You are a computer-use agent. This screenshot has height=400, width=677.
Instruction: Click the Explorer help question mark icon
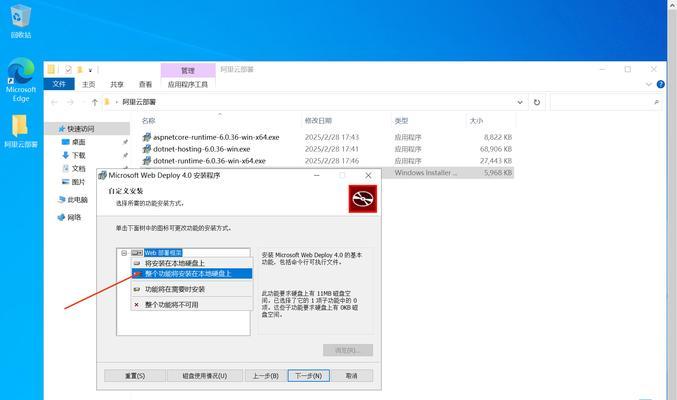[x=661, y=84]
